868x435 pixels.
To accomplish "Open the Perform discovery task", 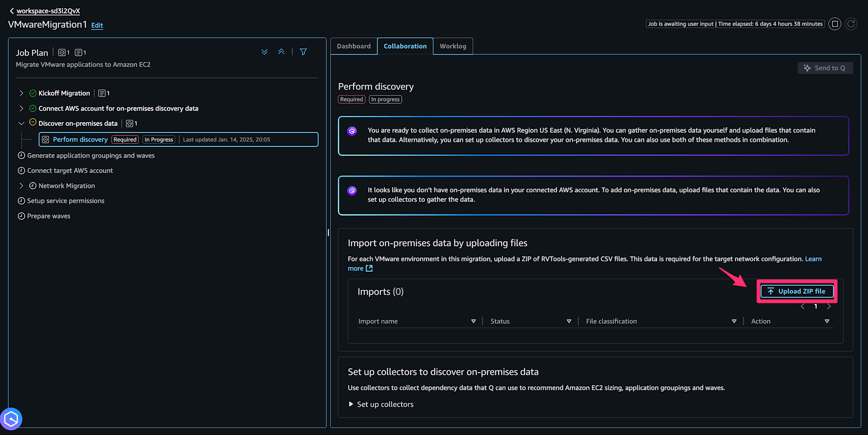I will point(80,139).
